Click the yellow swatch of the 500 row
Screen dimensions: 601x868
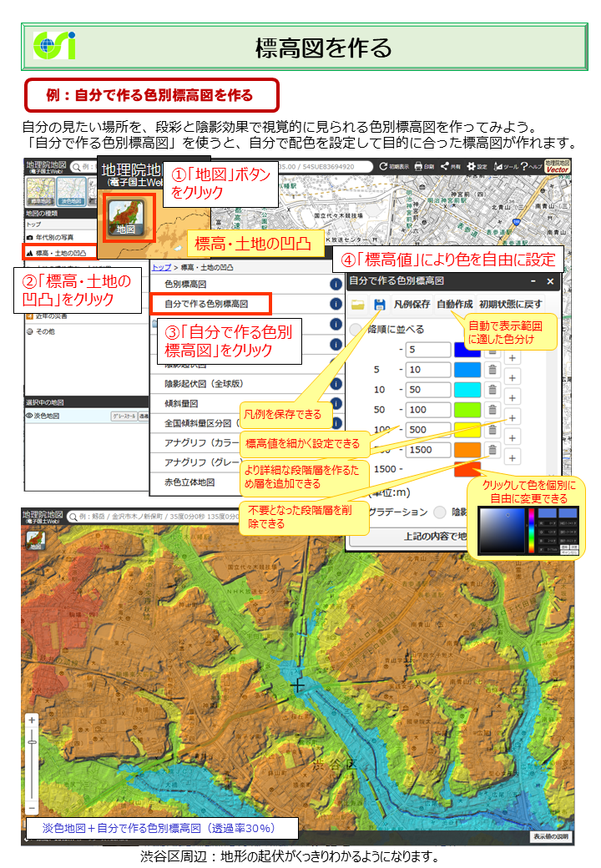pyautogui.click(x=467, y=430)
